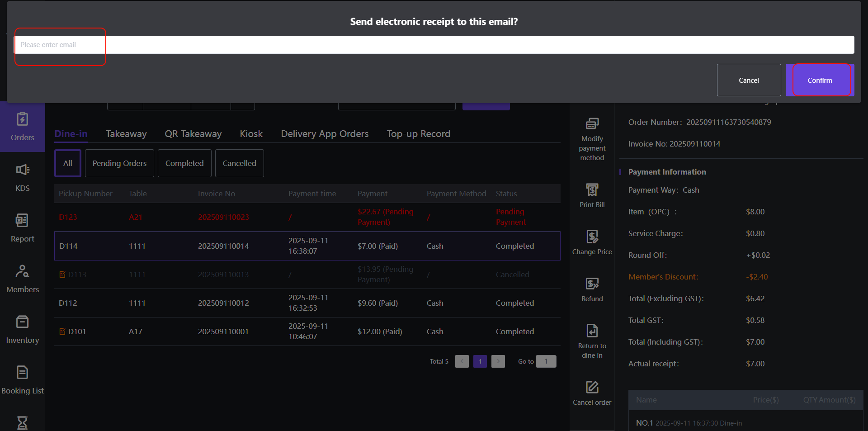Click the Cancel order icon
The height and width of the screenshot is (431, 868).
tap(592, 388)
